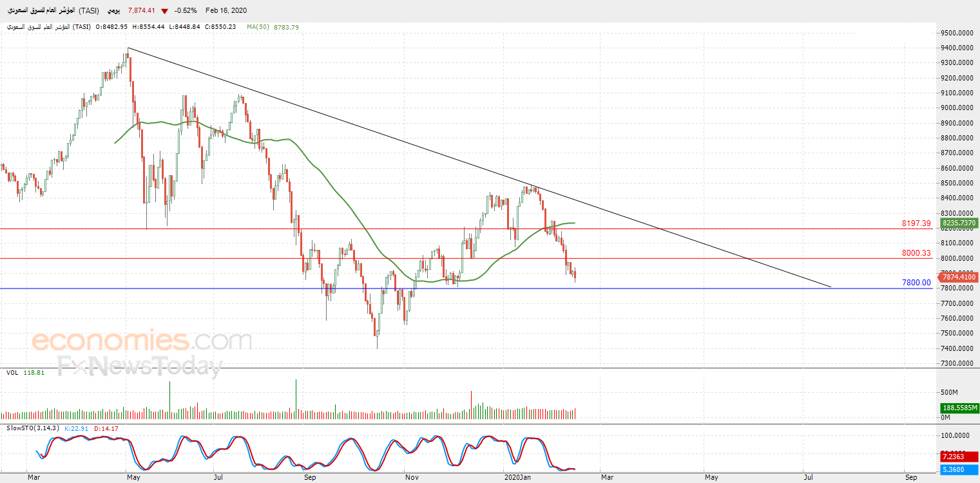
Task: Click the economies.com watermark logo
Action: click(x=142, y=340)
